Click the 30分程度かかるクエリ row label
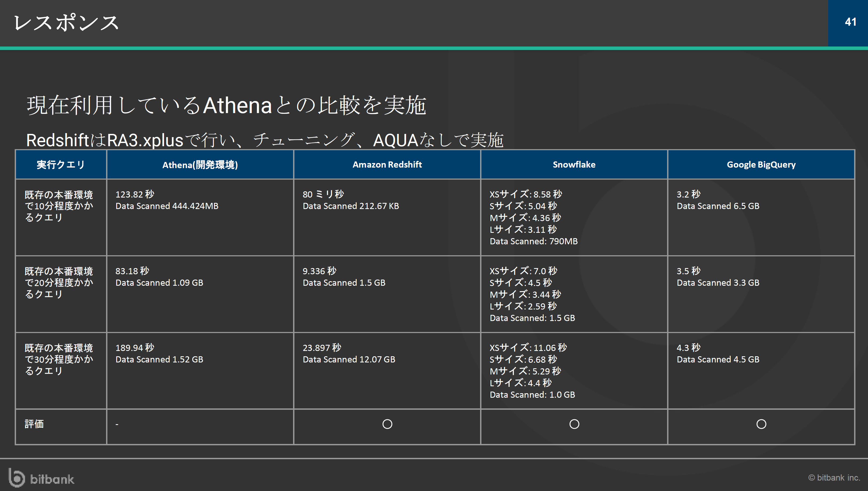 59,359
